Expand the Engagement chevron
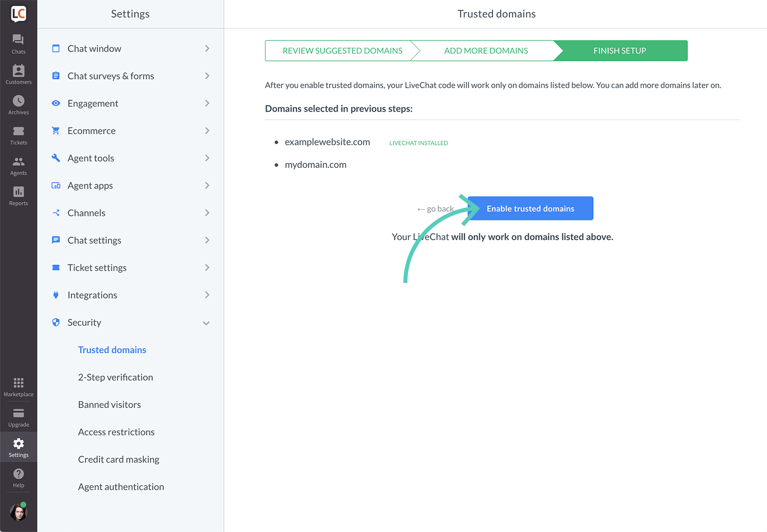This screenshot has height=532, width=767. tap(207, 103)
